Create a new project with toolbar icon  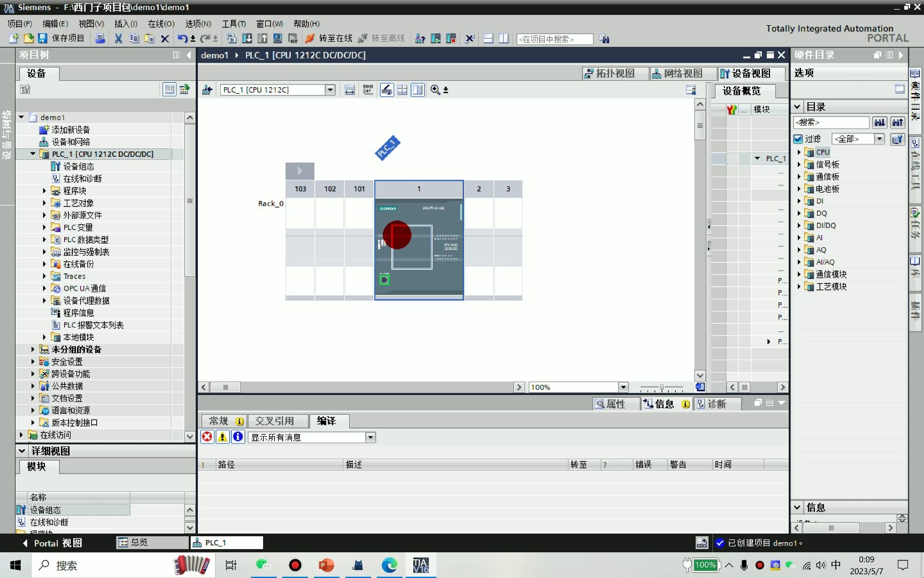pos(14,39)
